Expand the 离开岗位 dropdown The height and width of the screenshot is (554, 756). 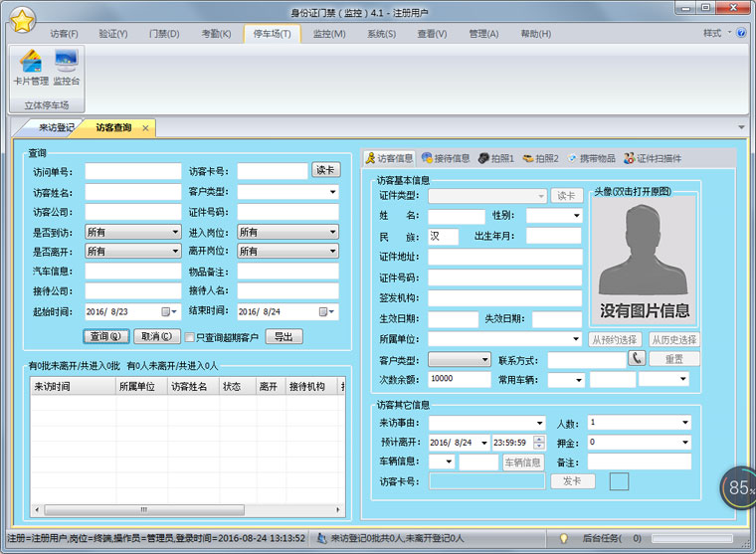(332, 252)
